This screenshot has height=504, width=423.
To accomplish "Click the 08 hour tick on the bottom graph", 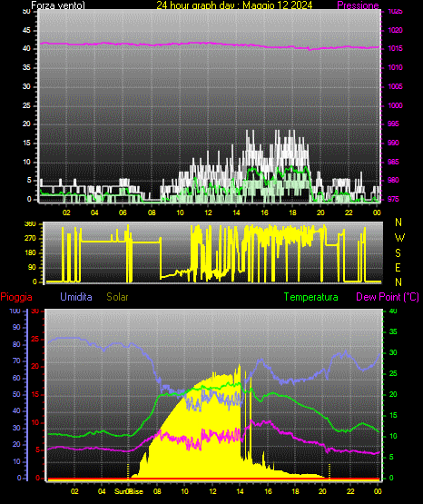I will coord(157,491).
